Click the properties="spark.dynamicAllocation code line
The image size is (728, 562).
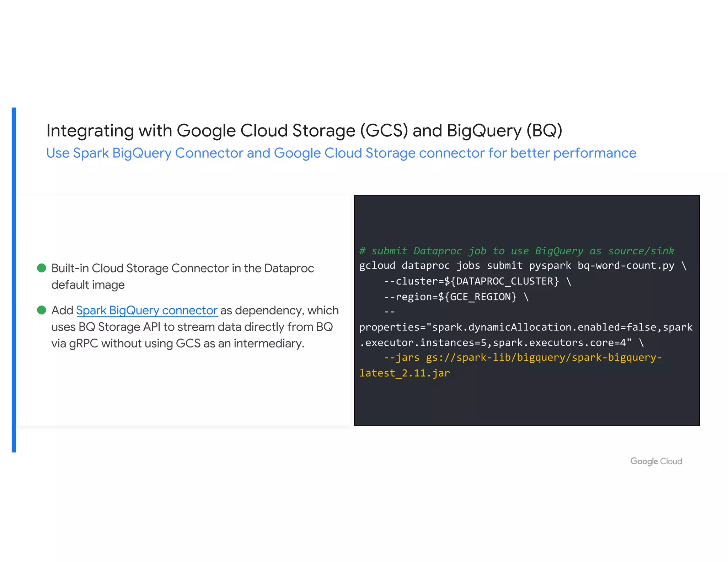click(525, 327)
